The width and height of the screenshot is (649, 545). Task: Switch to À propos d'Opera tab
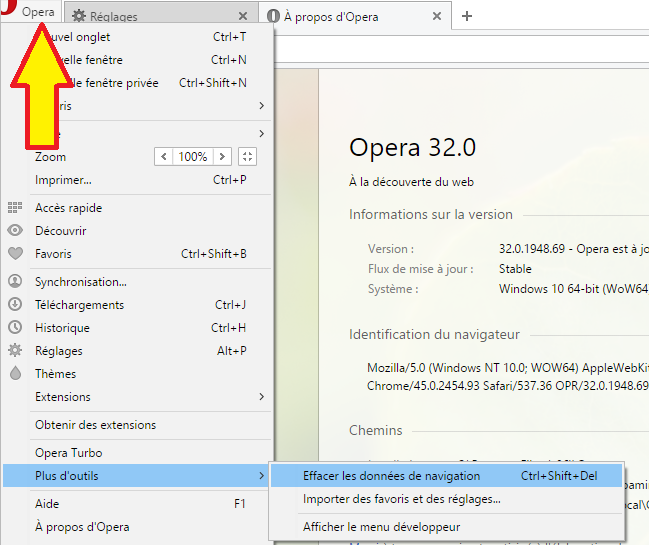pyautogui.click(x=355, y=16)
